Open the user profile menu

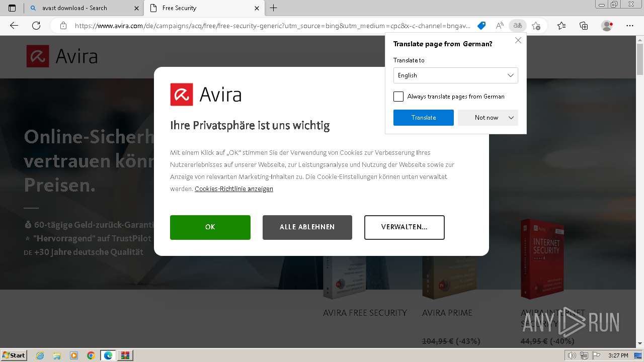click(x=607, y=26)
